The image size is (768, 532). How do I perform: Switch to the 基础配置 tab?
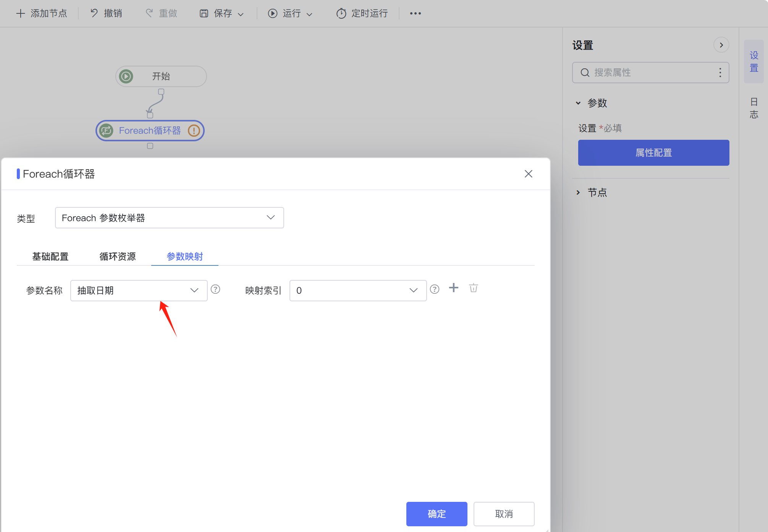click(50, 257)
